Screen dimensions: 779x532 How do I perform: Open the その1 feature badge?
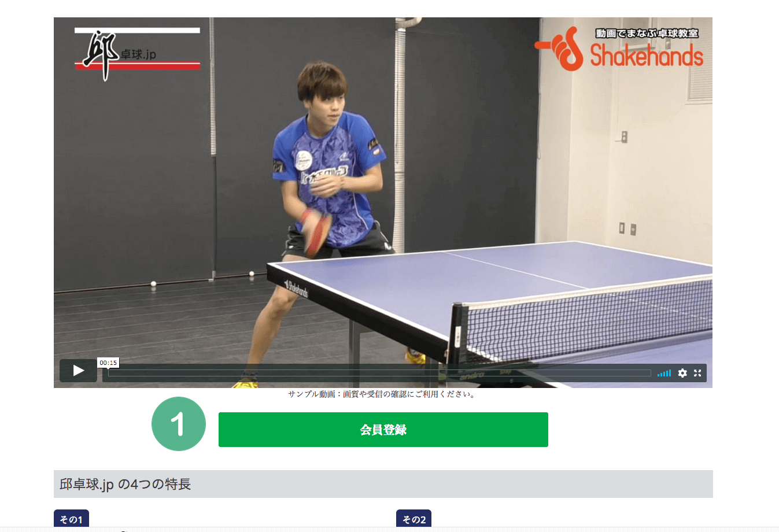[x=71, y=519]
